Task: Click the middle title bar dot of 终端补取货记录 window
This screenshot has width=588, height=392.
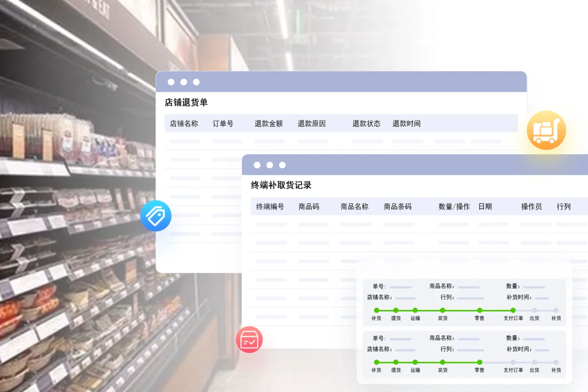Action: 270,165
